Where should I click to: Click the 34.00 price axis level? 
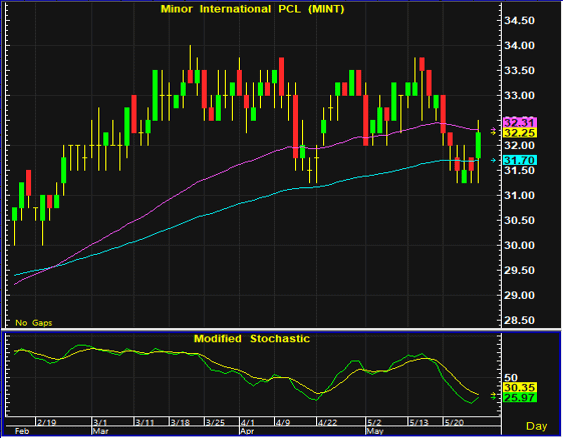(519, 46)
